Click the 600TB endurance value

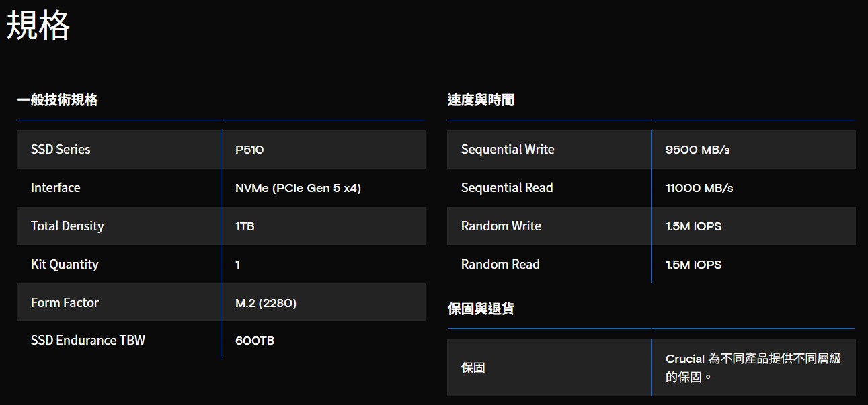point(255,341)
